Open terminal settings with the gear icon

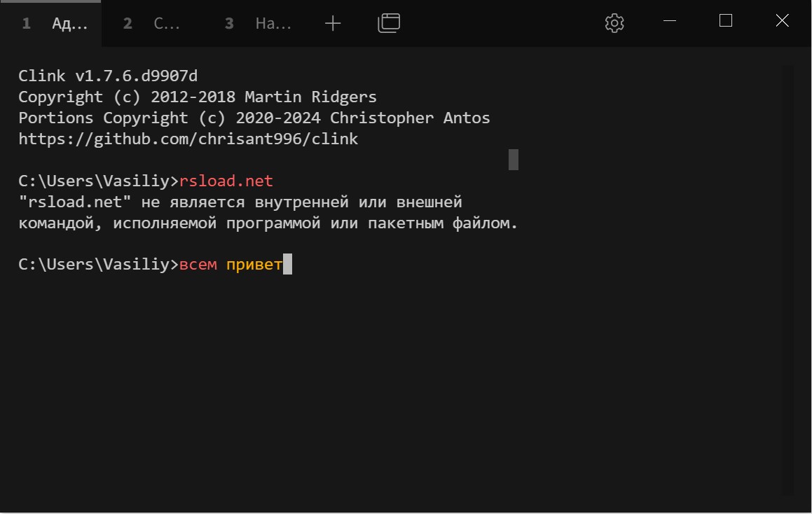tap(614, 23)
